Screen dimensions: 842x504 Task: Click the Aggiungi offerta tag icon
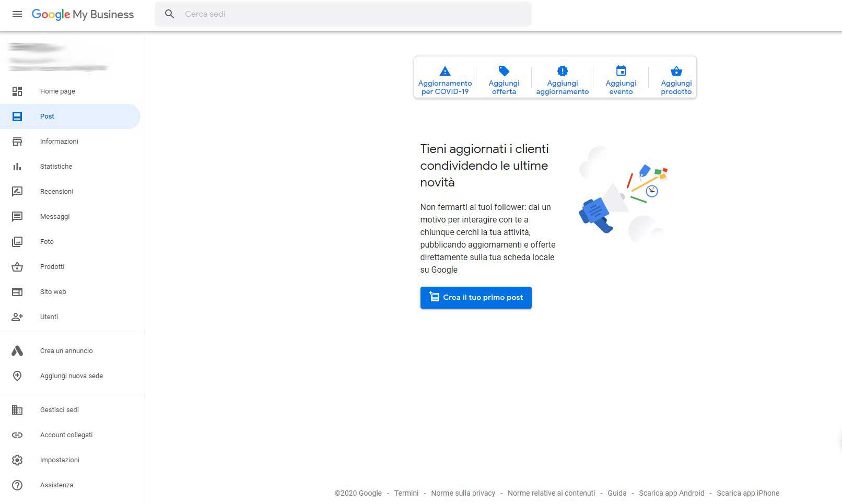pos(504,71)
